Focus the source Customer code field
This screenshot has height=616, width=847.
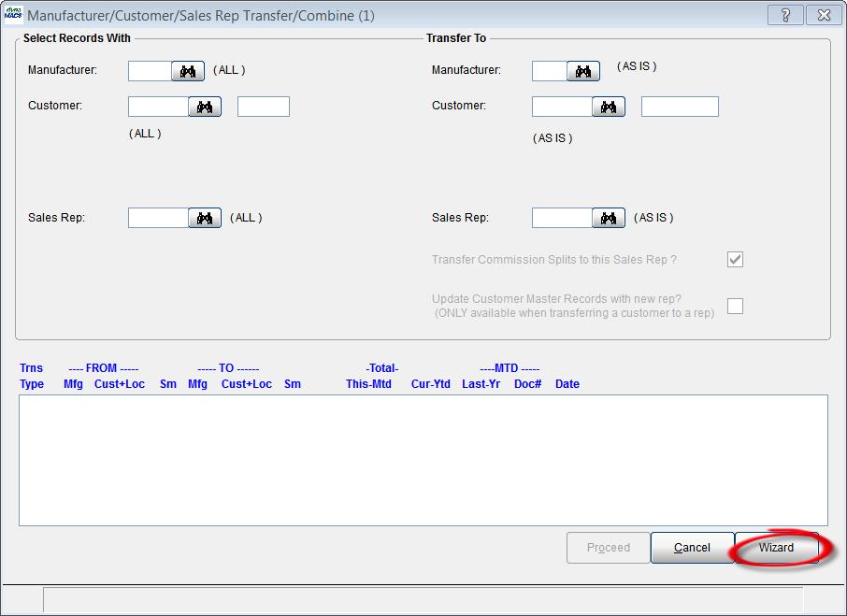pos(158,107)
